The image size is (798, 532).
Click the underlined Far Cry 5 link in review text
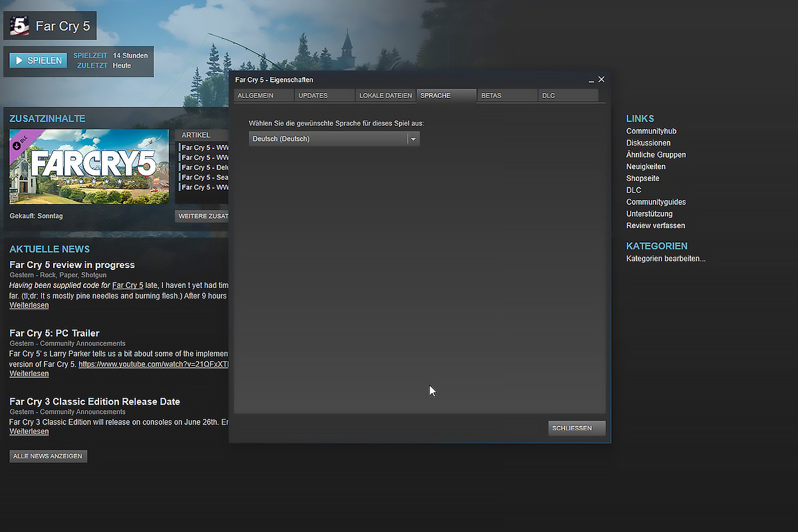pyautogui.click(x=128, y=285)
